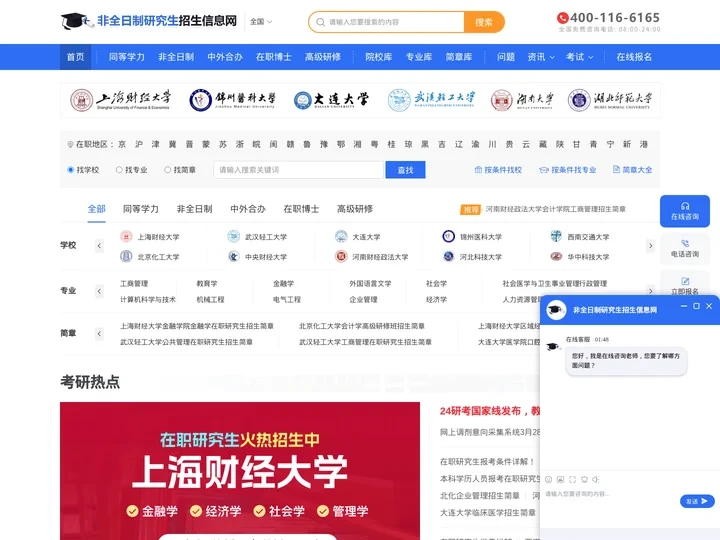720x540 pixels.
Task: Click the emoji icon in chat toolbar
Action: coord(548,479)
